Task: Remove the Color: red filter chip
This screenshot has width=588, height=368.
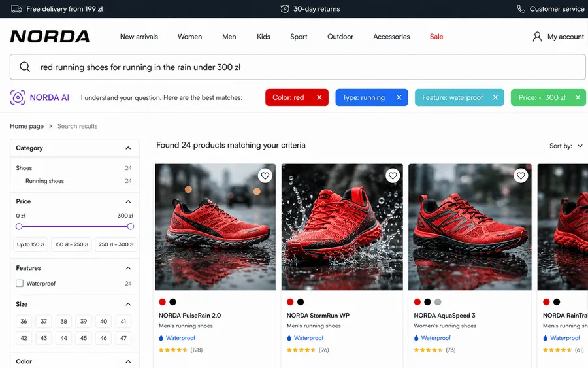Action: (319, 97)
